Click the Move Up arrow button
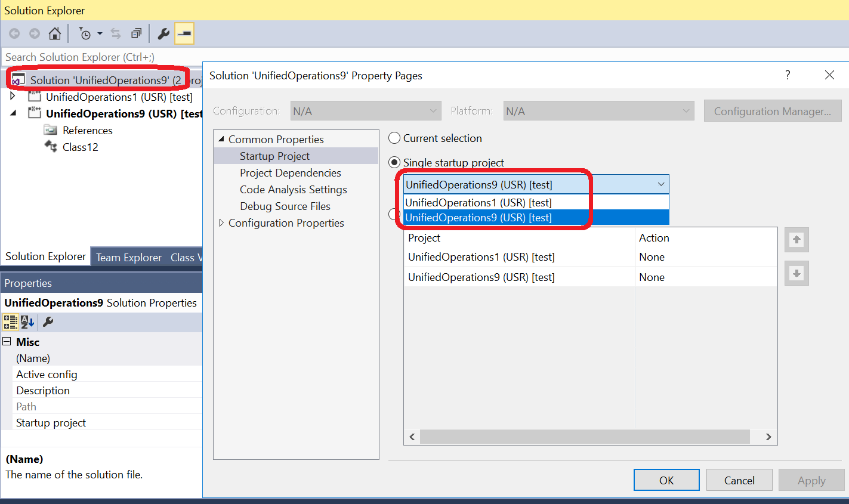Viewport: 849px width, 504px height. tap(796, 240)
